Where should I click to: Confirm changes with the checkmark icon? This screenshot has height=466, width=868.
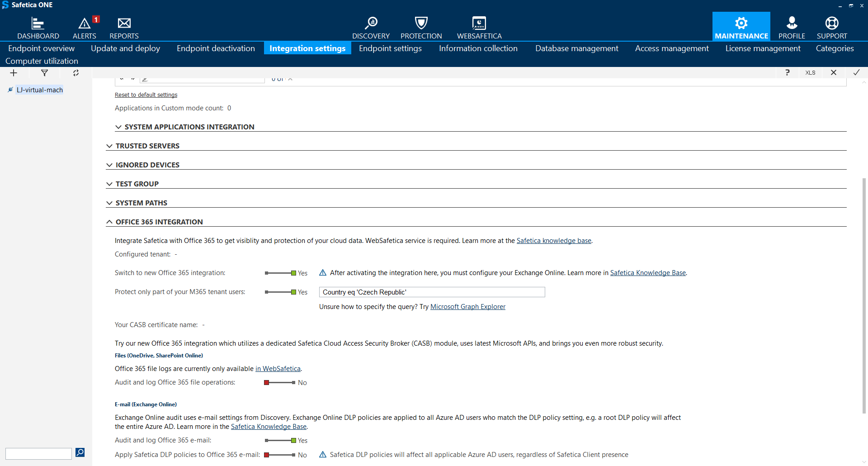pyautogui.click(x=857, y=72)
